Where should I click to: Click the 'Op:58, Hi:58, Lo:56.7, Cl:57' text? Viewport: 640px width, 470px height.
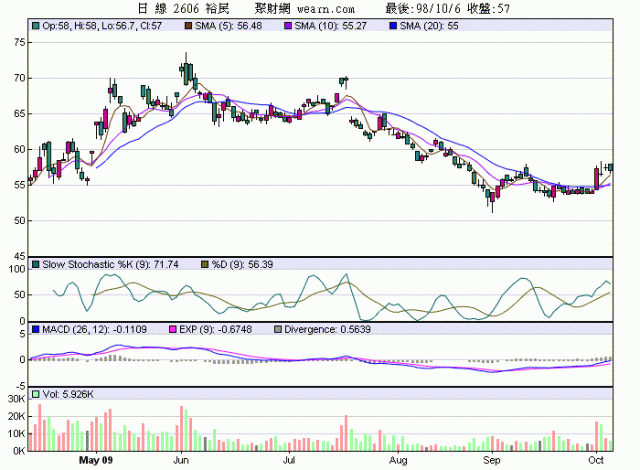pyautogui.click(x=102, y=26)
